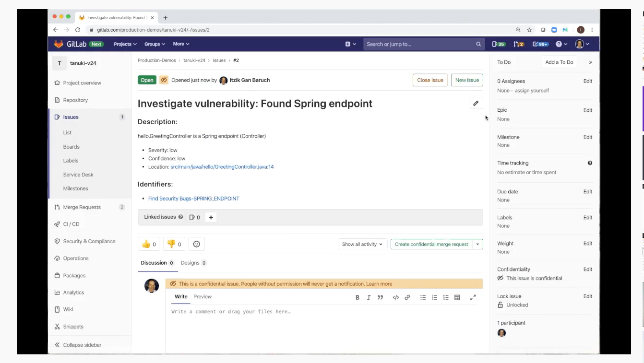
Task: Edit the Confidentiality setting
Action: point(587,269)
